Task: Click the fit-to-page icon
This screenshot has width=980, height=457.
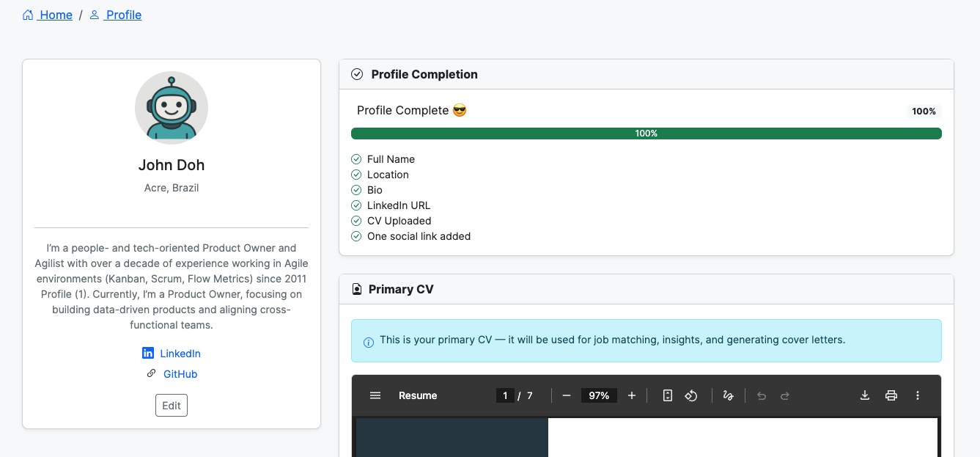Action: pyautogui.click(x=666, y=395)
